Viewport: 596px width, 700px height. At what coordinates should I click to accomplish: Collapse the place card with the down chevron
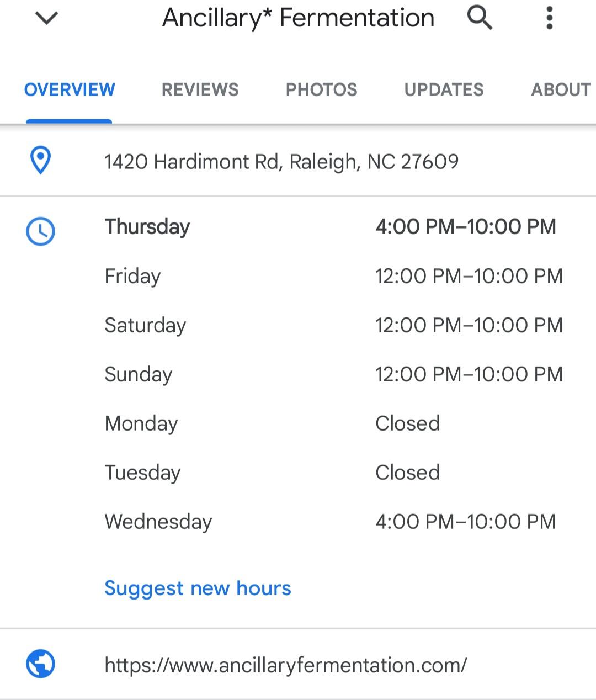(x=46, y=18)
